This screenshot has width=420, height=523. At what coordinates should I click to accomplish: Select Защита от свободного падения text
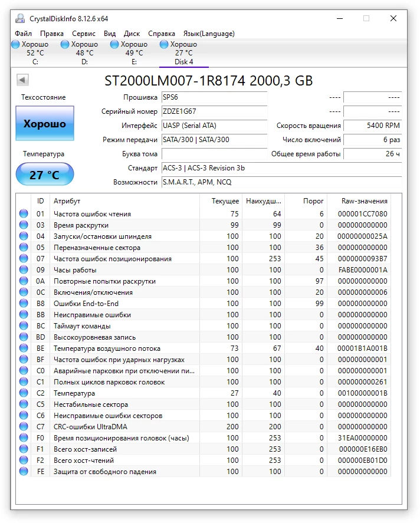tap(105, 472)
